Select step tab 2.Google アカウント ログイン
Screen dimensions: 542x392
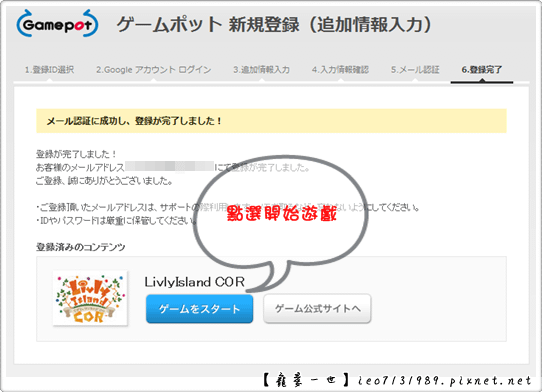coord(153,70)
